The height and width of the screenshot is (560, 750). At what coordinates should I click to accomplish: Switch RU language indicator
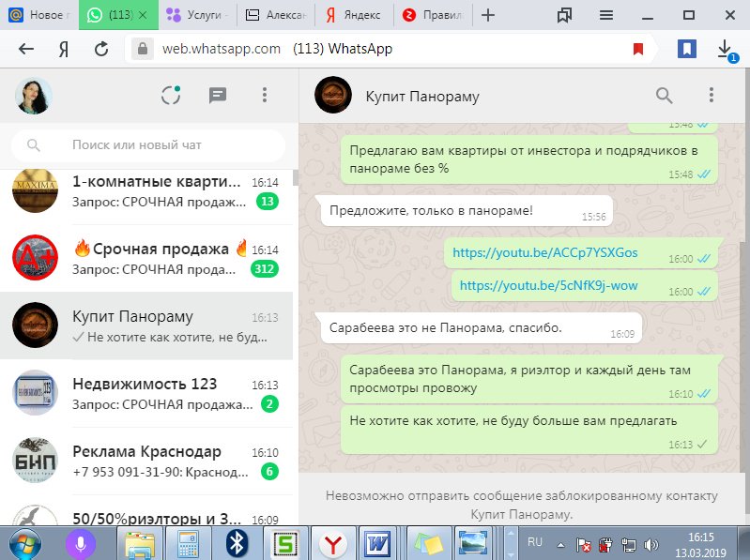coord(534,542)
